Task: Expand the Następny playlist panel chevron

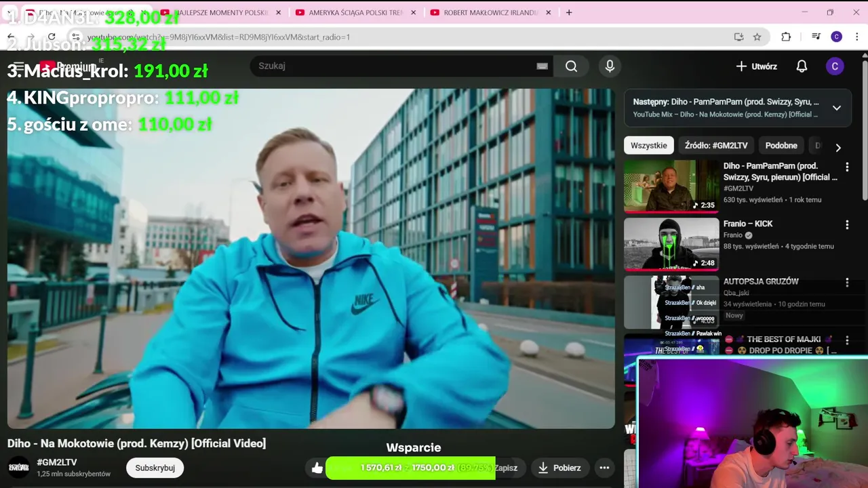Action: coord(837,108)
